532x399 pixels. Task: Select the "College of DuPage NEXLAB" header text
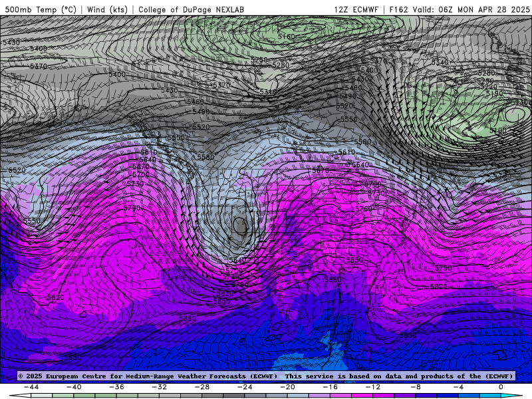point(191,9)
